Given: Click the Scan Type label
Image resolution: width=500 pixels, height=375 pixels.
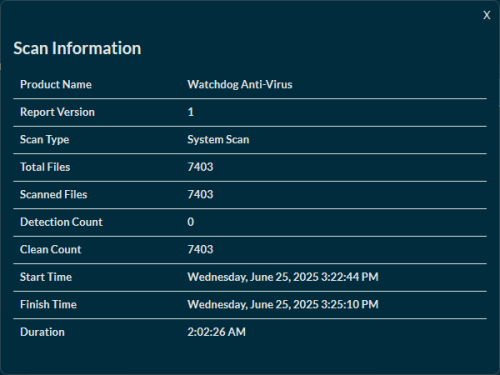Looking at the screenshot, I should [x=45, y=139].
